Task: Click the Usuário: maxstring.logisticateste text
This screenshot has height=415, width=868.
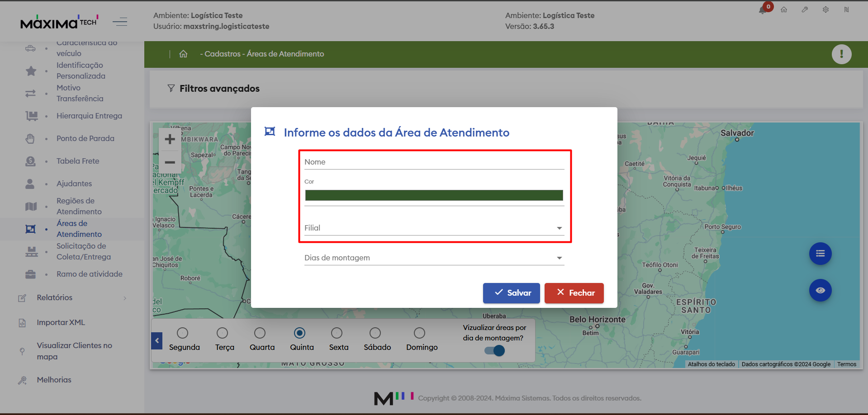Action: pyautogui.click(x=211, y=26)
